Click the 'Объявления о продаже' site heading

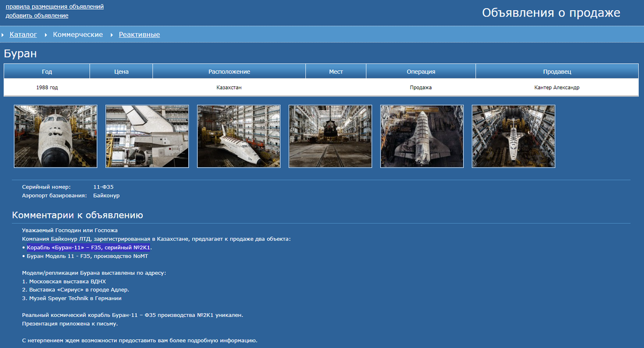pos(551,13)
